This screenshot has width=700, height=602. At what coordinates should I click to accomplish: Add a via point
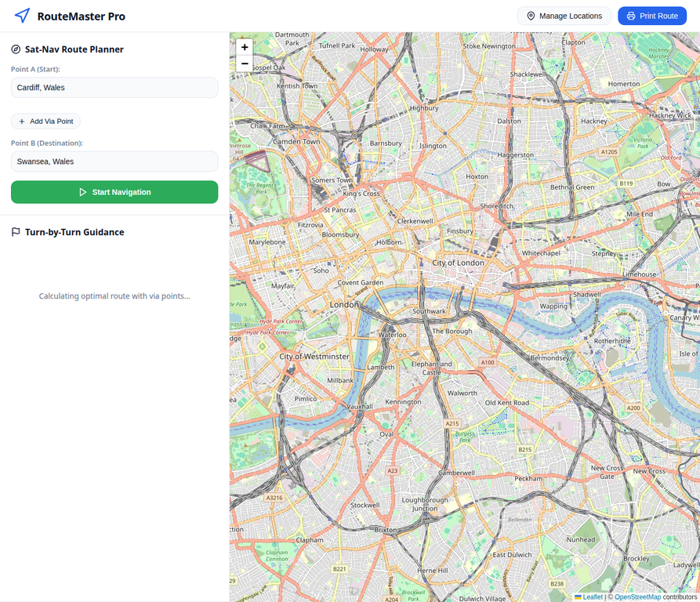click(45, 121)
